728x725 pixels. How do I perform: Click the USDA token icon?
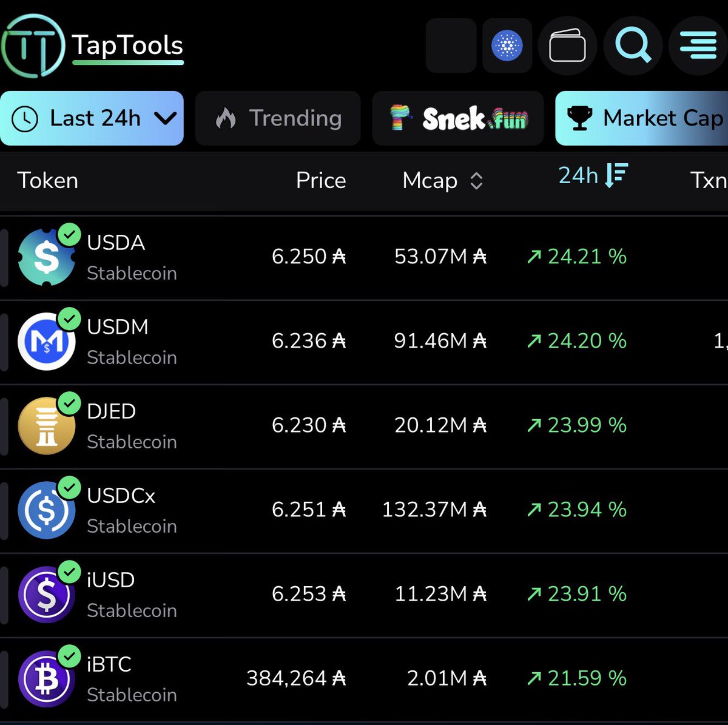[x=47, y=257]
